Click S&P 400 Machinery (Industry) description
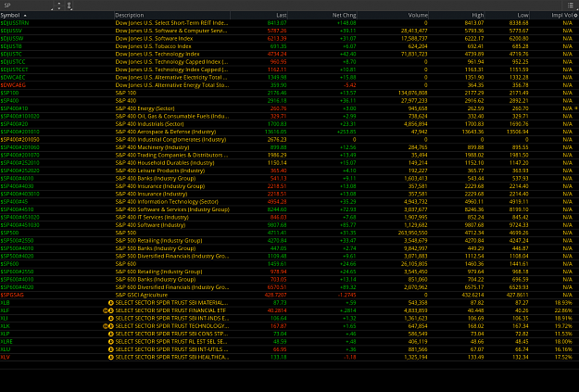This screenshot has height=392, width=579. (152, 147)
